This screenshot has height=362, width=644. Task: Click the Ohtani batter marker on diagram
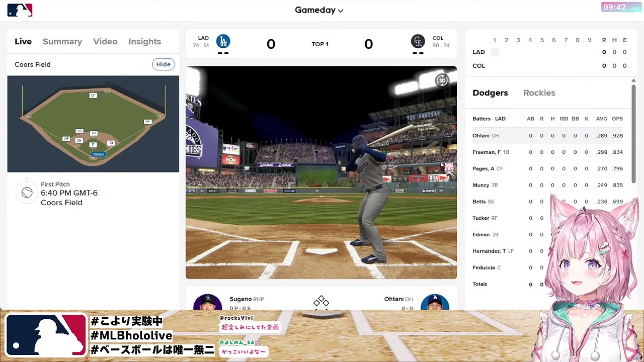(x=99, y=154)
